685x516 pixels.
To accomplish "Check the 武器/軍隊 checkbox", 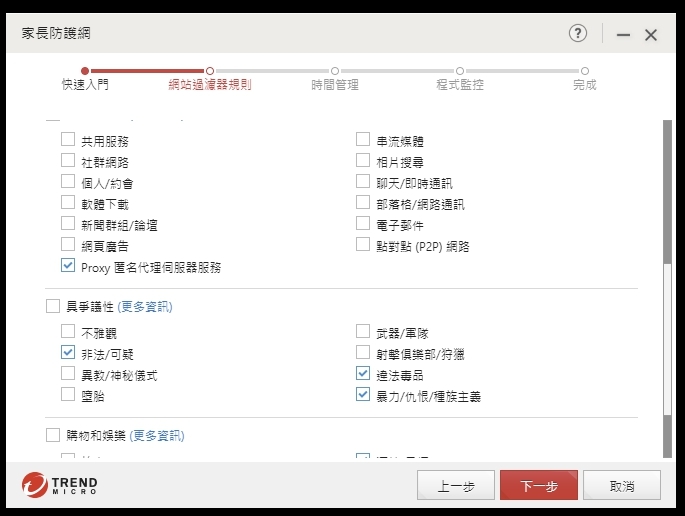I will point(363,332).
